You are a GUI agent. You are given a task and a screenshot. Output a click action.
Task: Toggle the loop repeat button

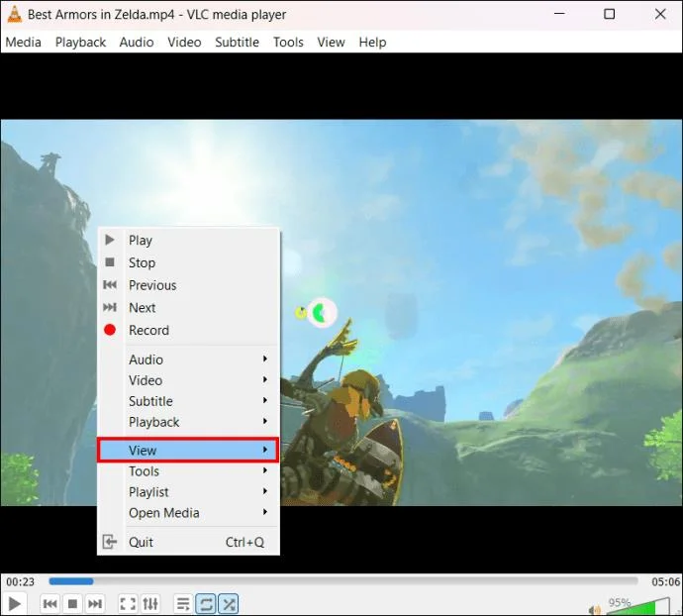(206, 604)
